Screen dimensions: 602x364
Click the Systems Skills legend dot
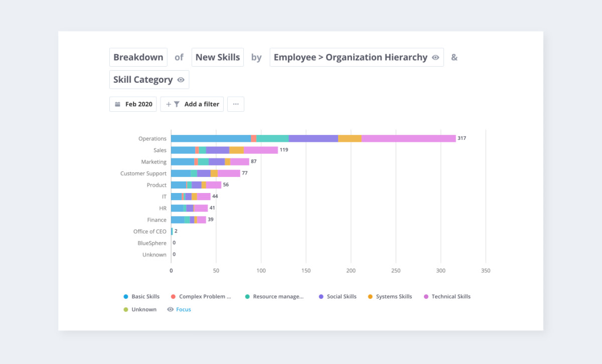click(370, 297)
